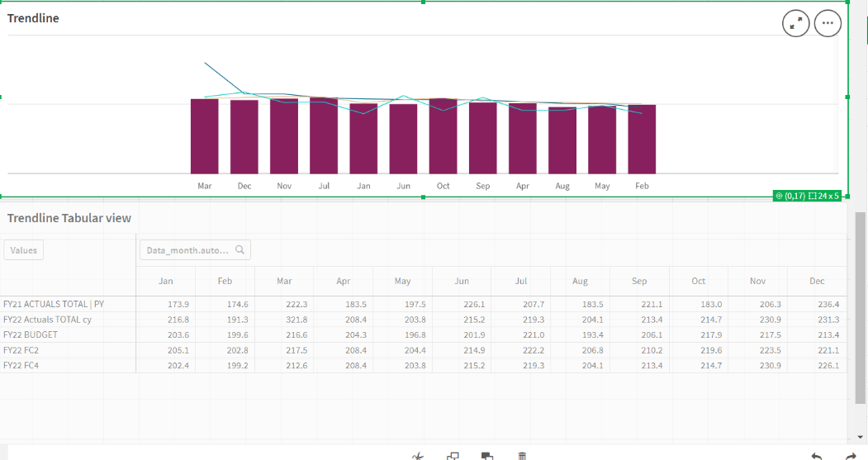Select row label FY22 BUDGET
Image resolution: width=868 pixels, height=460 pixels.
click(31, 334)
